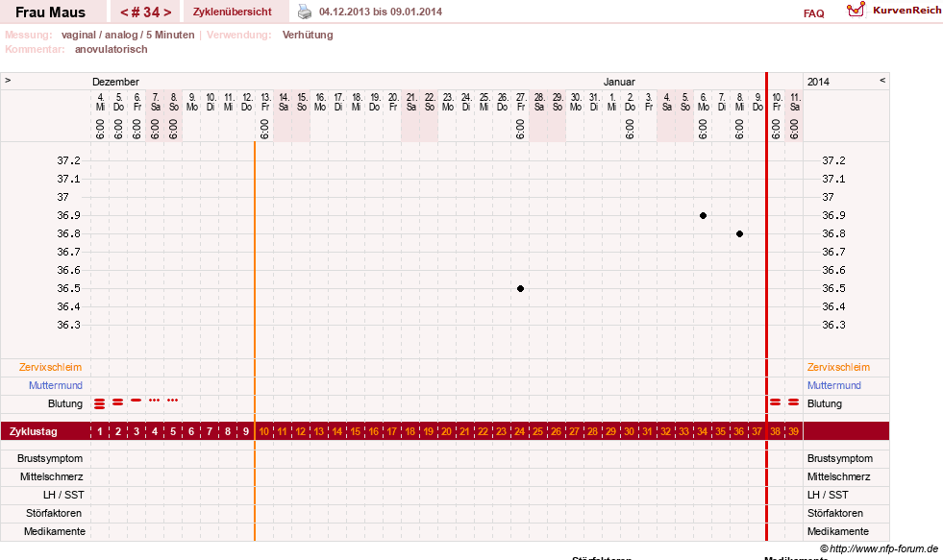Select cycle day 34 cell
Screen dimensions: 943x560
coord(703,431)
